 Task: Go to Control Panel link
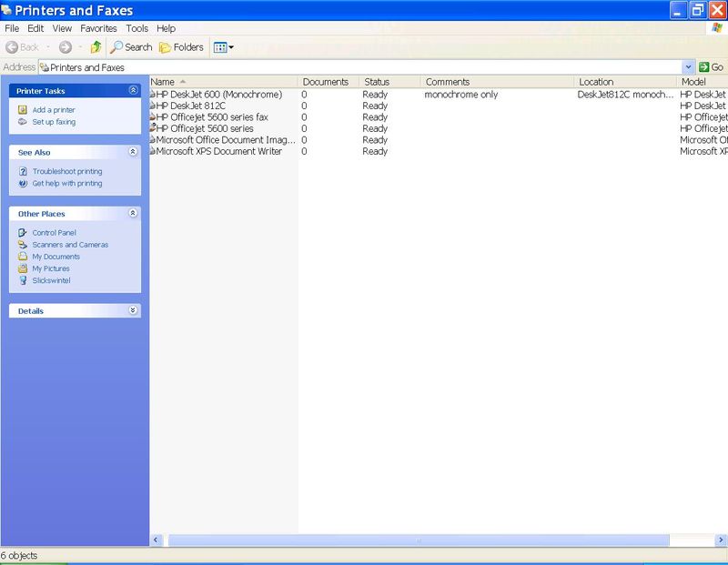(55, 233)
